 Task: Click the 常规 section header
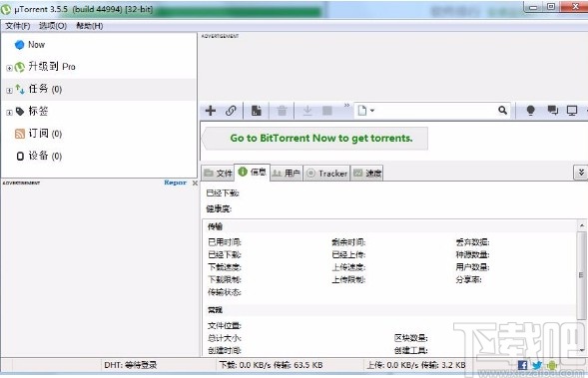[x=216, y=310]
